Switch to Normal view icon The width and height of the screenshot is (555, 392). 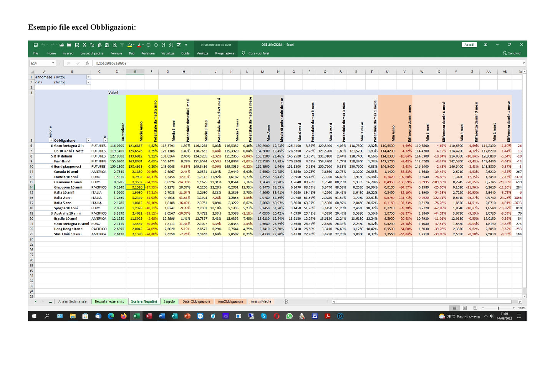click(455, 308)
